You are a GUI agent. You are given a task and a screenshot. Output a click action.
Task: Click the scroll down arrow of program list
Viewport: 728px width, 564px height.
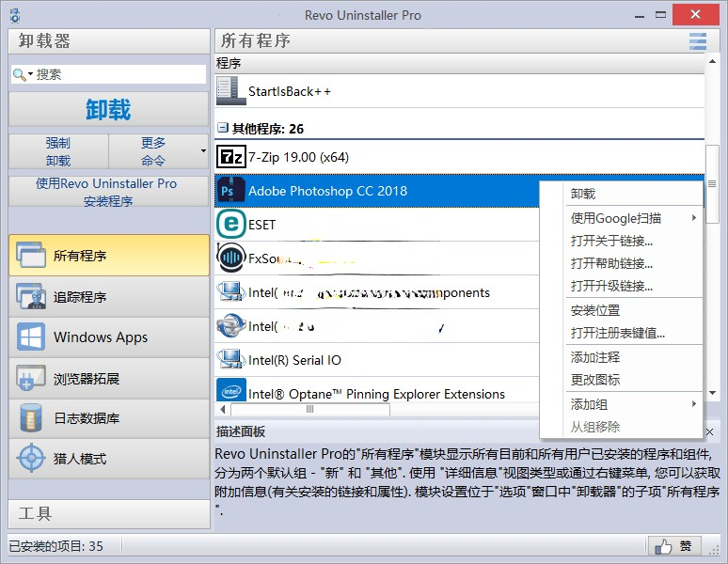[x=712, y=393]
